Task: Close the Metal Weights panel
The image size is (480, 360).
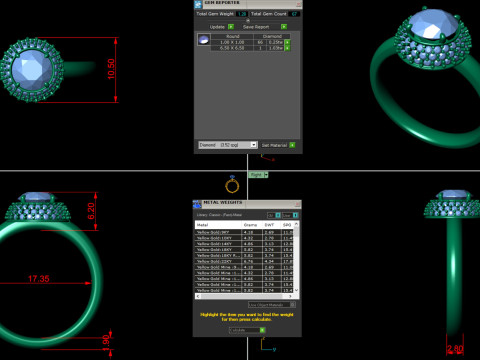Action: (297, 204)
